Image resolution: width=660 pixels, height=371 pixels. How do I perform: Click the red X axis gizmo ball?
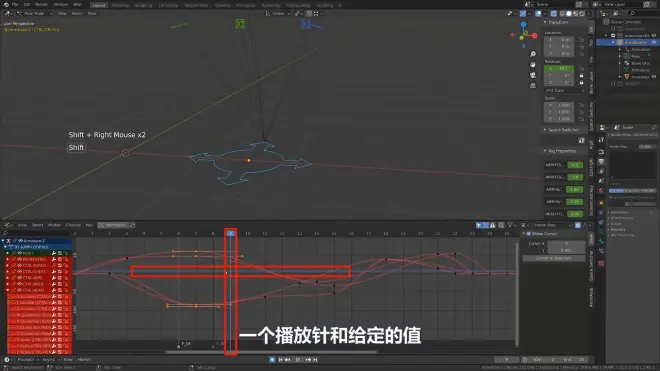535,36
